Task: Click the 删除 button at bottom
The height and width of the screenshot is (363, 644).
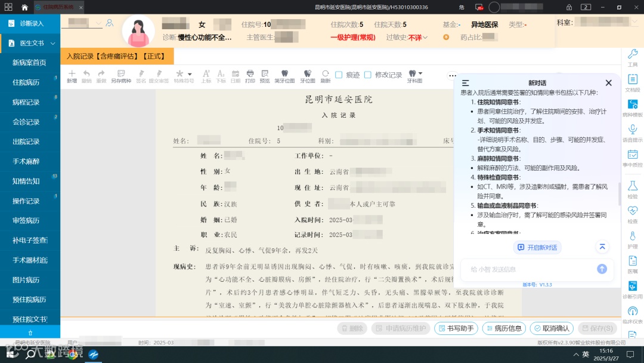Action: tap(352, 328)
